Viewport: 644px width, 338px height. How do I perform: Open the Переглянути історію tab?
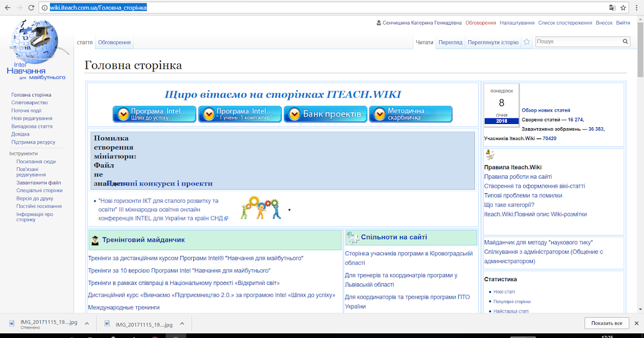493,42
